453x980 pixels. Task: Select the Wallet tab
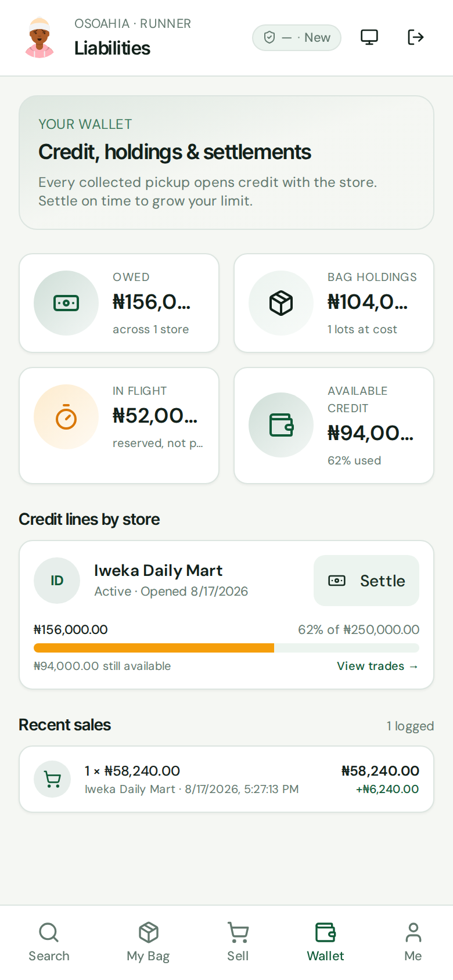(325, 942)
